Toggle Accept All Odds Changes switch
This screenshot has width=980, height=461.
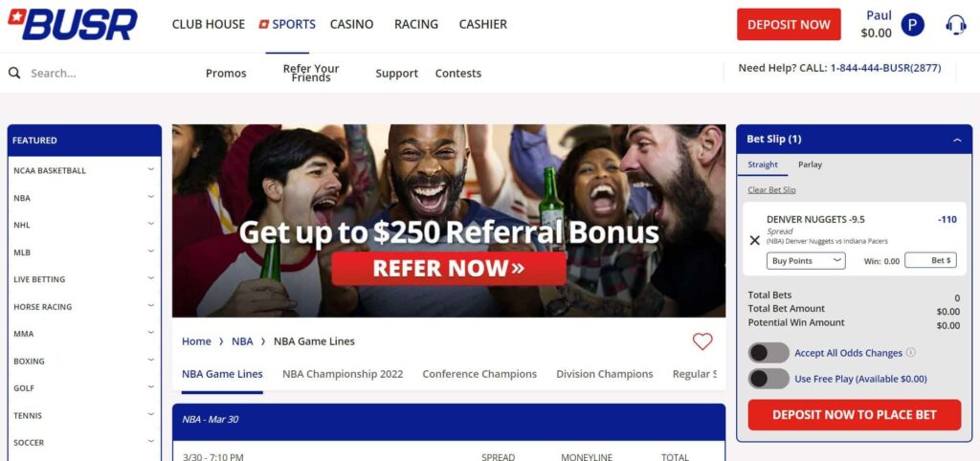point(768,353)
